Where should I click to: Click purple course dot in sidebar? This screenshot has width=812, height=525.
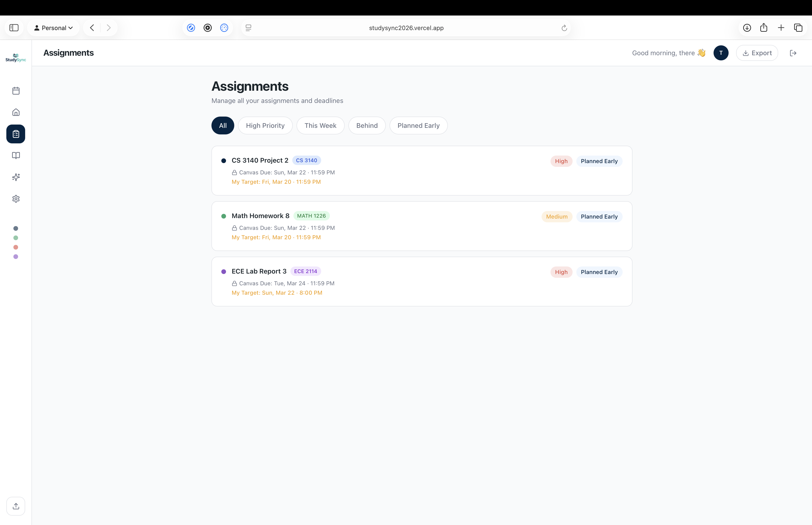click(16, 257)
